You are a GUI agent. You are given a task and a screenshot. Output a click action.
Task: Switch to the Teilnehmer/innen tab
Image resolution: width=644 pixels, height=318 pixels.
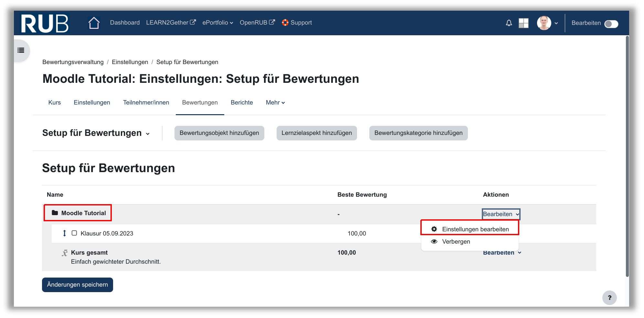pyautogui.click(x=146, y=103)
